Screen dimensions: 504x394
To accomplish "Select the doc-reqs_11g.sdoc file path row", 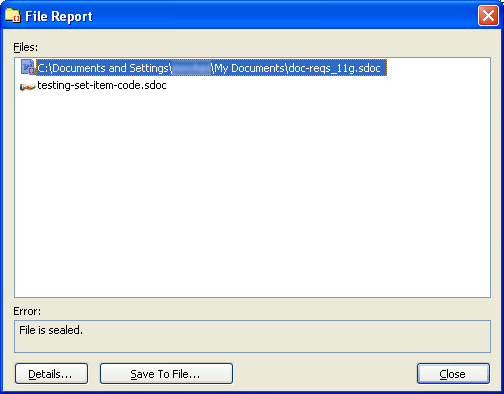I will 211,68.
